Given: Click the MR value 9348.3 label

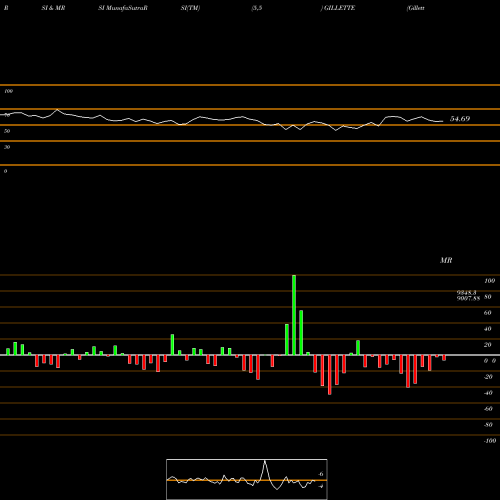Looking at the screenshot, I should click(466, 292).
